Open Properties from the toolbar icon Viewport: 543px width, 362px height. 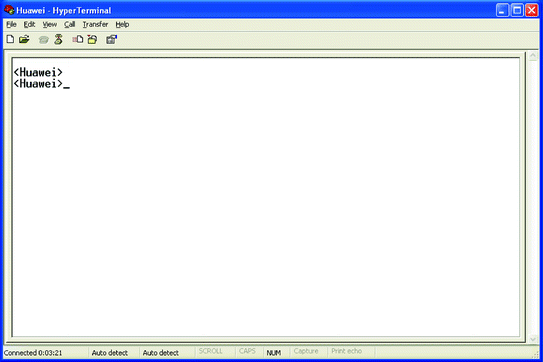[112, 39]
